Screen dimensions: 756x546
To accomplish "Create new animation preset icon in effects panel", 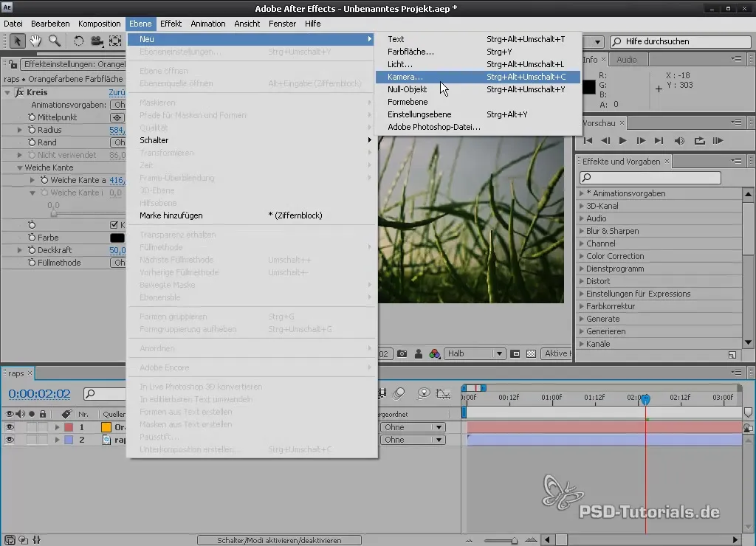I will tap(732, 355).
